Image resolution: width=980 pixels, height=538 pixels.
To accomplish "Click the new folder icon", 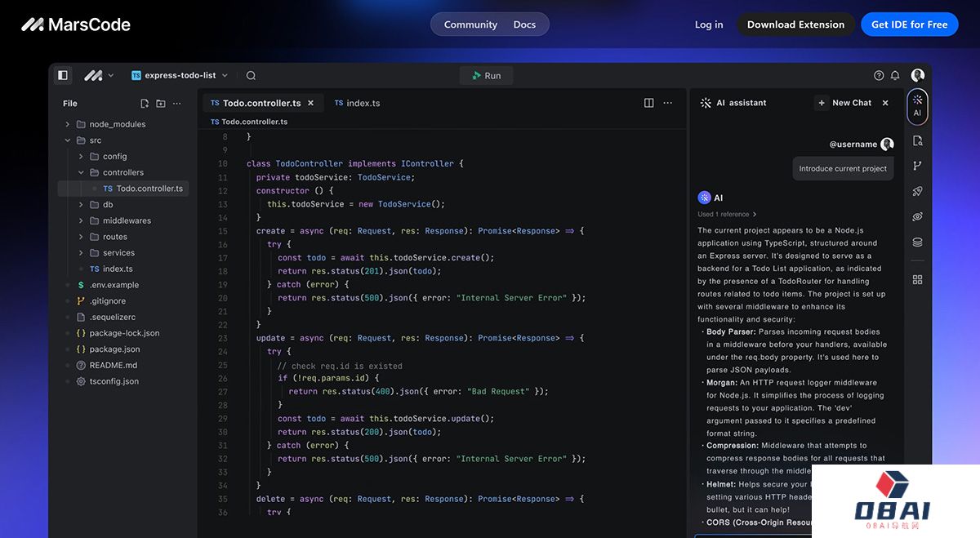I will pos(160,104).
